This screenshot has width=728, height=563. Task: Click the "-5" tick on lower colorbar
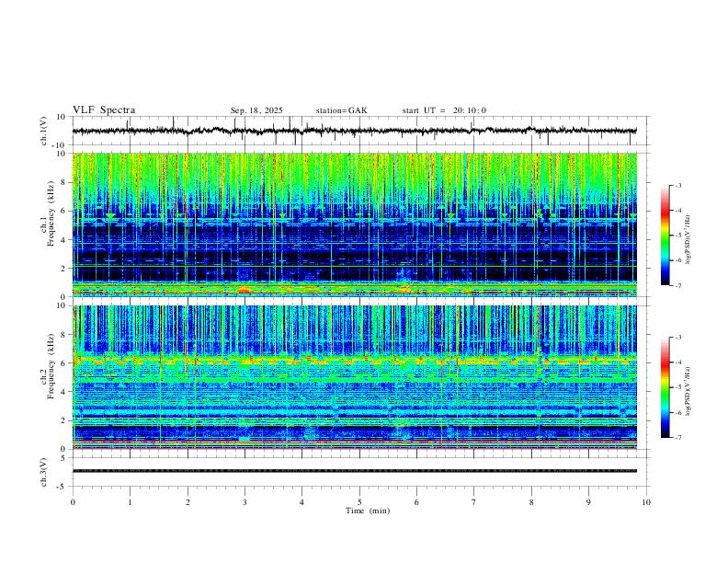[677, 387]
